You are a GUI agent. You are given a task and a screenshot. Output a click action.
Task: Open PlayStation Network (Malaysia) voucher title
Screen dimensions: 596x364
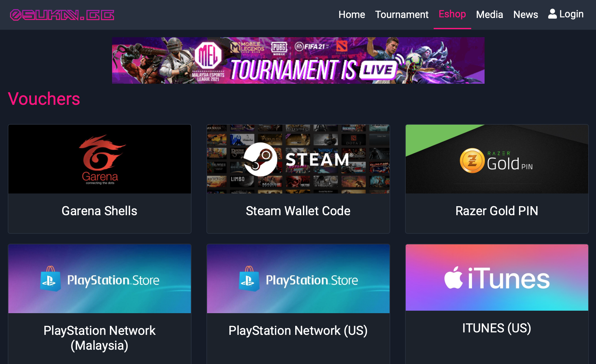coord(99,338)
